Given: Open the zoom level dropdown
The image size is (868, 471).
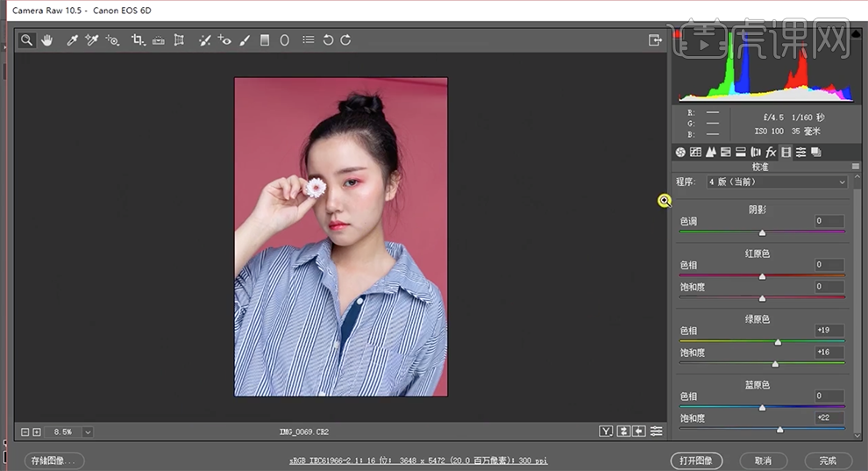Looking at the screenshot, I should pyautogui.click(x=88, y=432).
